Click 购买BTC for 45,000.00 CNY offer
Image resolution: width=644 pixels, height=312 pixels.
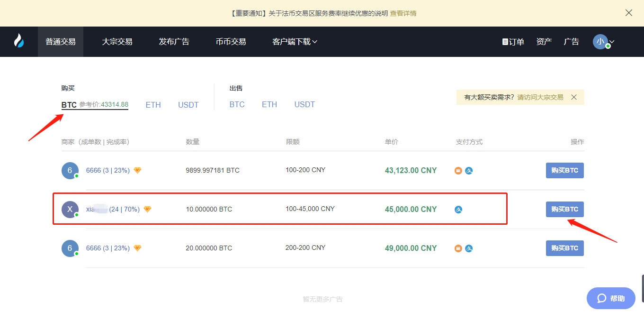565,209
